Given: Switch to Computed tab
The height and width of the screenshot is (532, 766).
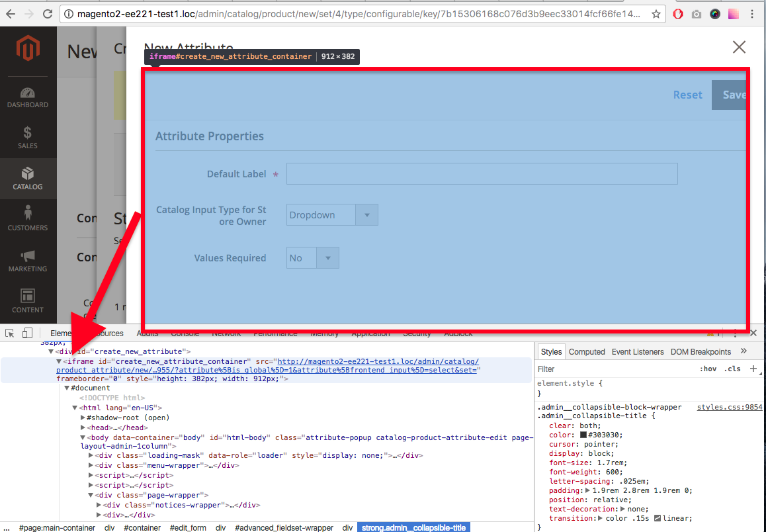Looking at the screenshot, I should (586, 352).
